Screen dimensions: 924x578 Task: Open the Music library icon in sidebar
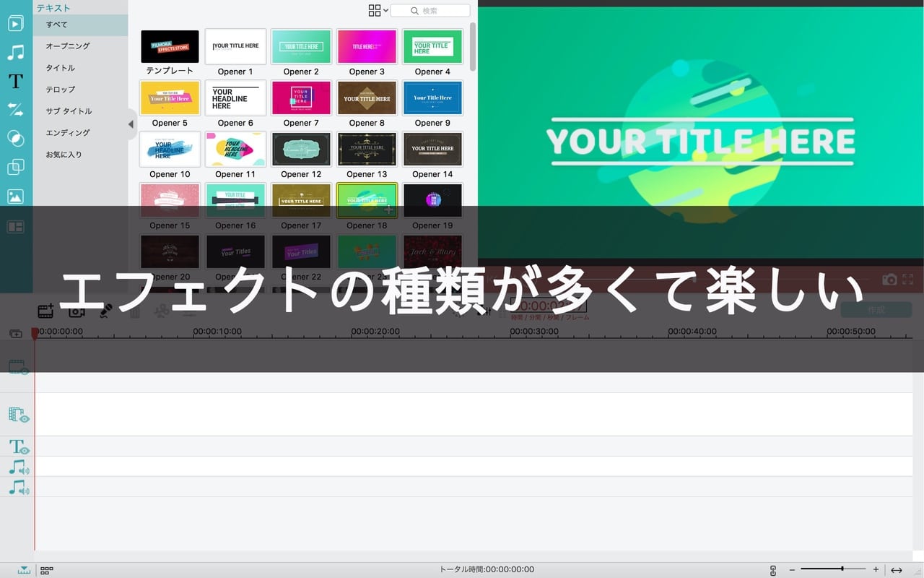pyautogui.click(x=15, y=52)
